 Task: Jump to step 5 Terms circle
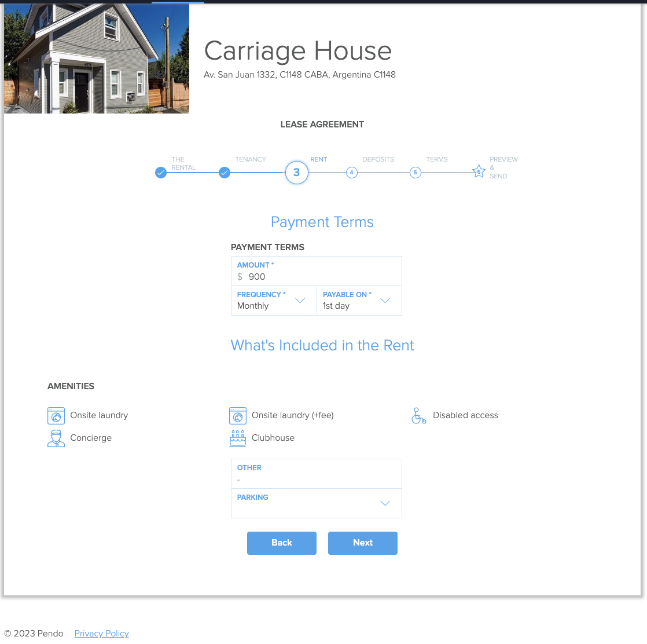click(x=416, y=173)
